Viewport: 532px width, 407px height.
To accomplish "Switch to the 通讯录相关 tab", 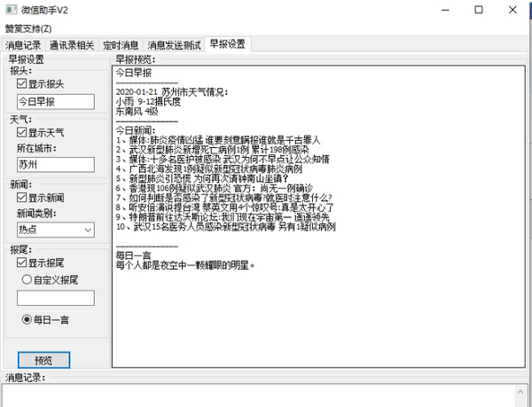I will (72, 44).
